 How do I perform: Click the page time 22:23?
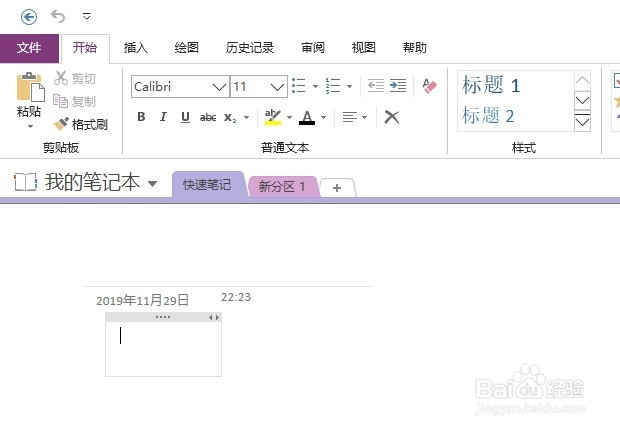pos(236,297)
